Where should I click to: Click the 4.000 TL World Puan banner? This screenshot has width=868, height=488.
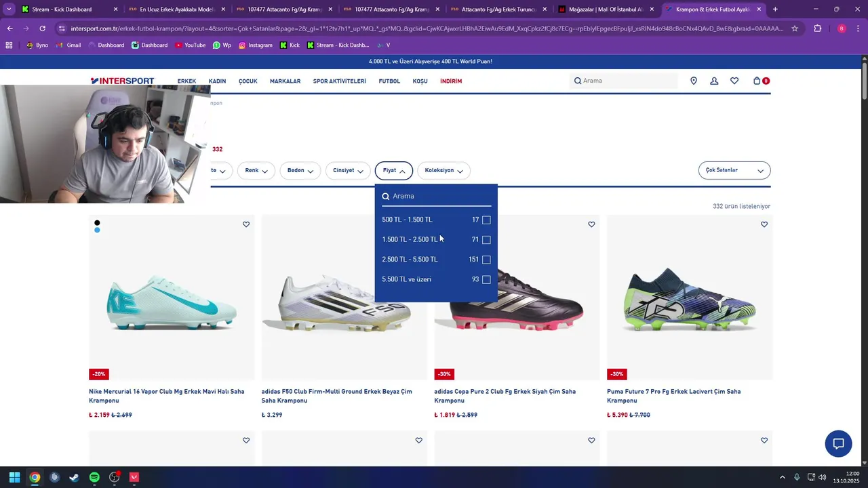[x=431, y=62]
